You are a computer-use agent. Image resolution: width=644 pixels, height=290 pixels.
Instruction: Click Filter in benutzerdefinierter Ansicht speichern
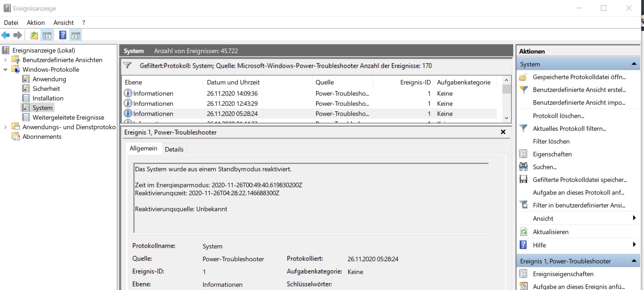click(x=579, y=205)
